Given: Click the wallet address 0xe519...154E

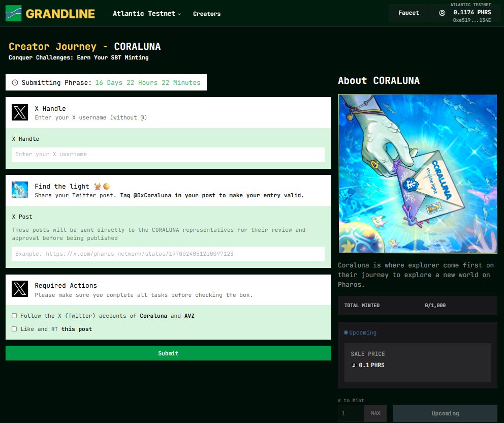Looking at the screenshot, I should click(x=472, y=20).
